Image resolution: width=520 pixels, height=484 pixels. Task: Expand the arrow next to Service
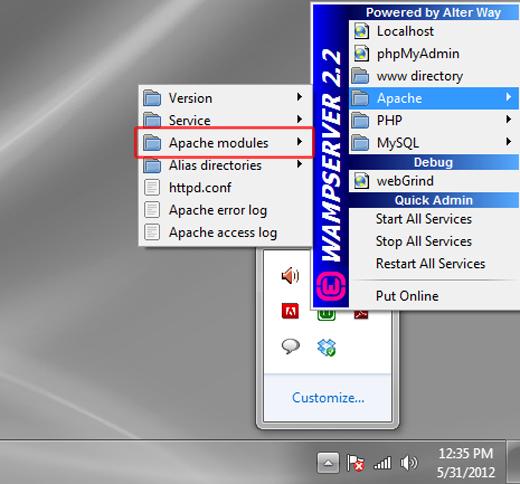(x=300, y=119)
